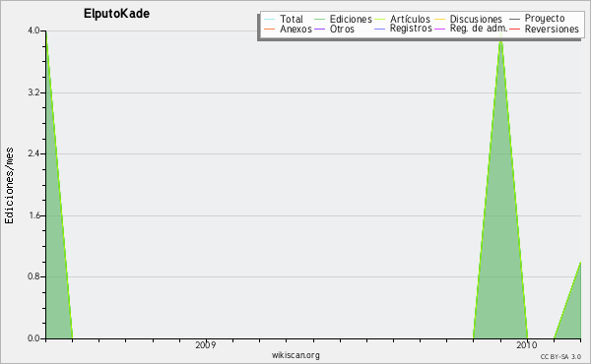The image size is (591, 364).
Task: Click the Otros legend color line
Action: point(319,29)
